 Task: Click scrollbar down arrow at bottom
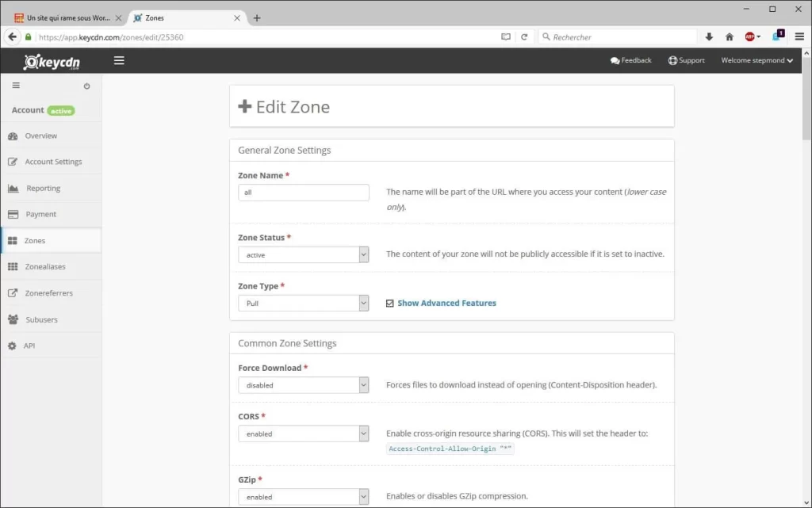(x=806, y=502)
